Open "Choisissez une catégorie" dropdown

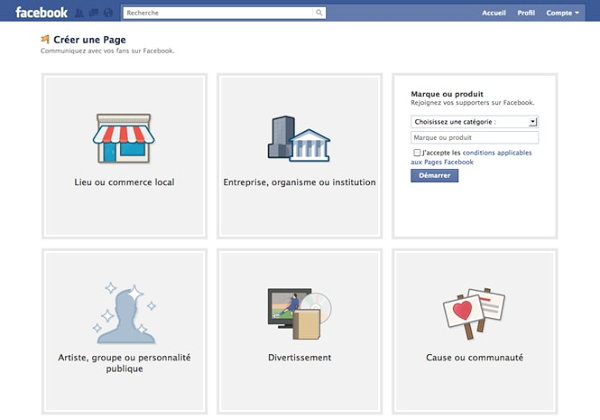pos(475,122)
